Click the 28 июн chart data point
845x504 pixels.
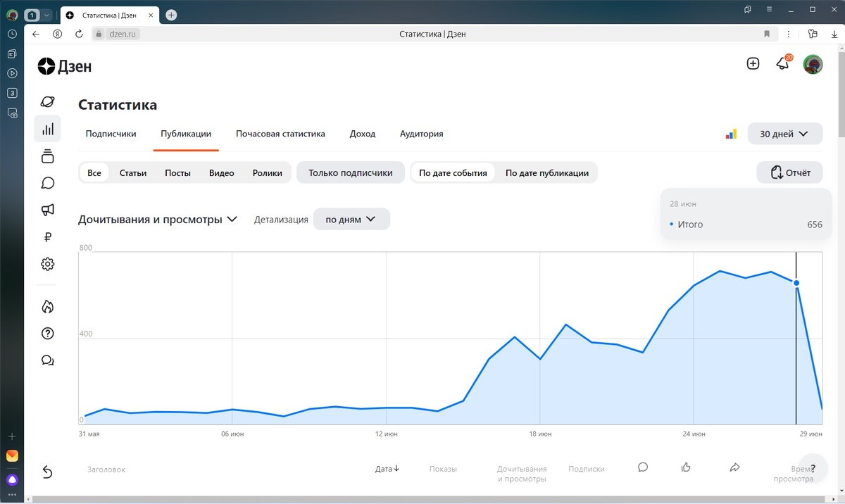pyautogui.click(x=796, y=283)
